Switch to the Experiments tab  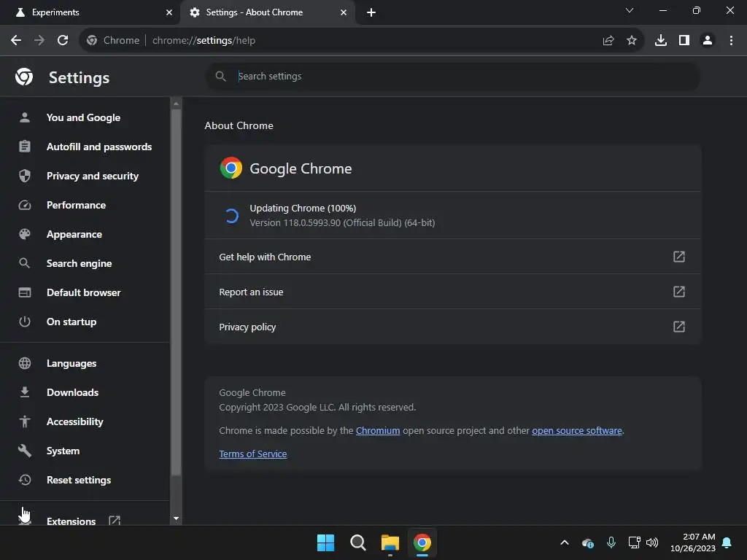coord(90,12)
